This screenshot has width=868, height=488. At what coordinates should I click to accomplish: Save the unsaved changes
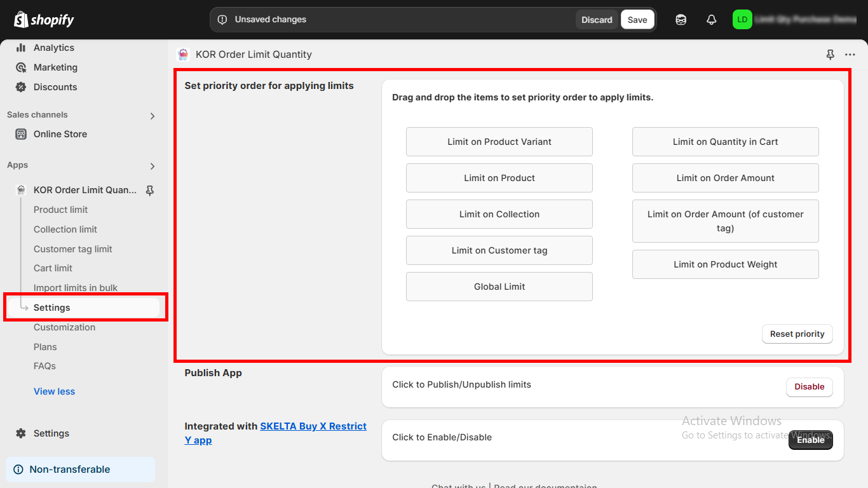point(637,20)
